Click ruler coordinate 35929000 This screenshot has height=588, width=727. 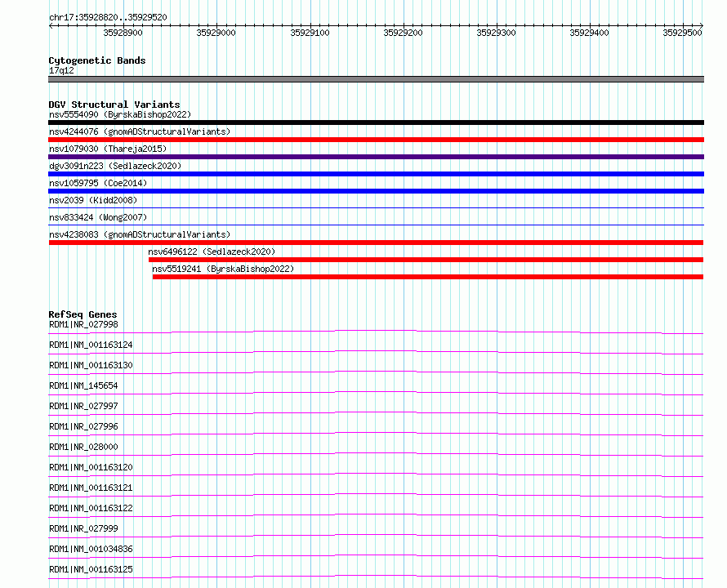216,33
